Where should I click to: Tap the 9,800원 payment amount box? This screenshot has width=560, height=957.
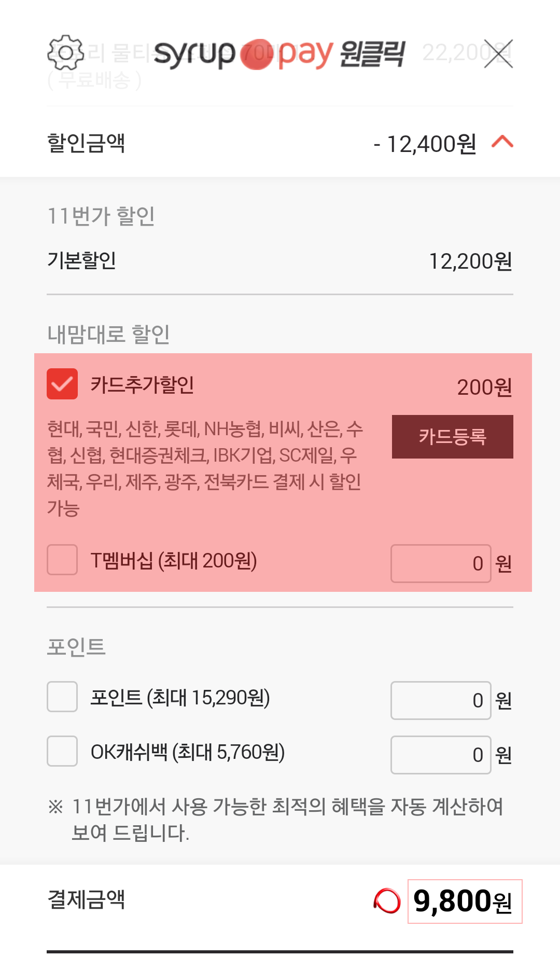(x=465, y=901)
